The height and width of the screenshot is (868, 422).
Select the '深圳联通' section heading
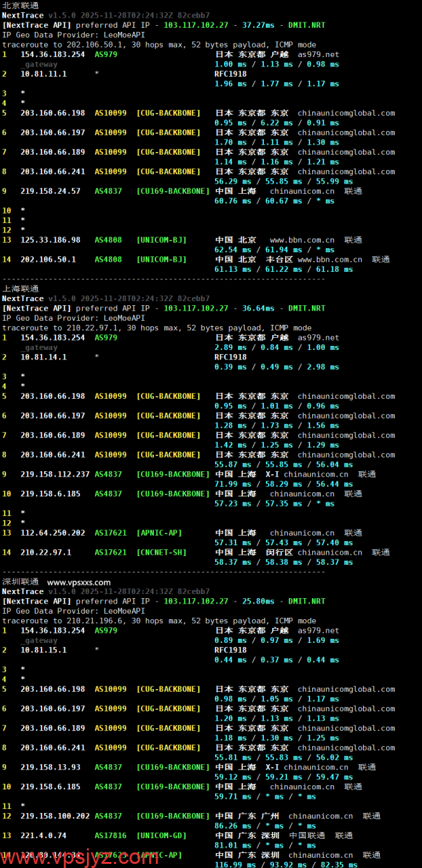(x=20, y=582)
